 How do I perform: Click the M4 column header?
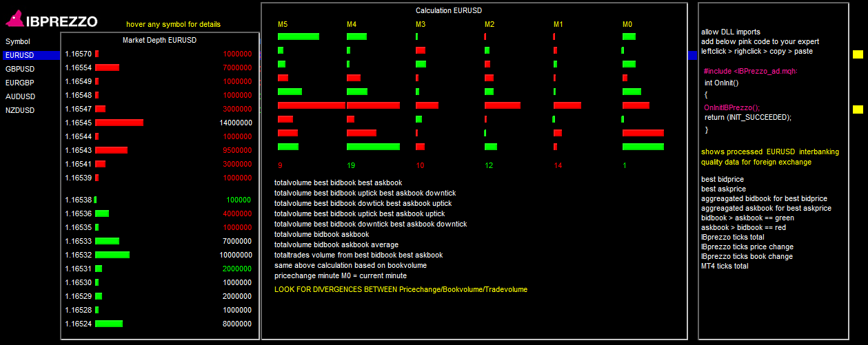coord(352,25)
